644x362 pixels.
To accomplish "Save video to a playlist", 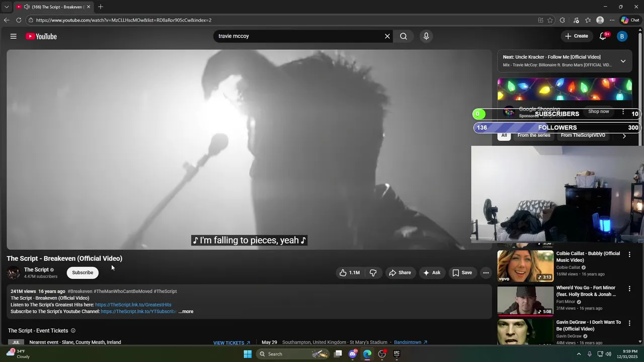I will pyautogui.click(x=462, y=273).
